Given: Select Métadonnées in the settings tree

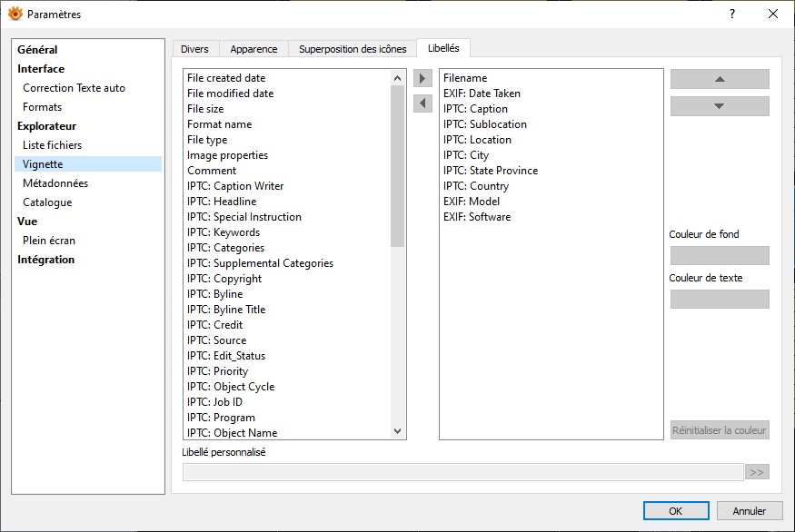Looking at the screenshot, I should coord(55,183).
